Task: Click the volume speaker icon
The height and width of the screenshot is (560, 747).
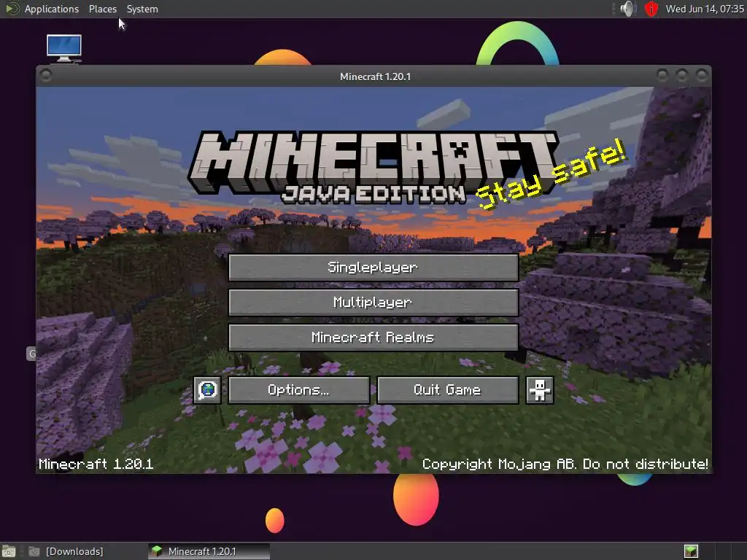Action: (628, 9)
